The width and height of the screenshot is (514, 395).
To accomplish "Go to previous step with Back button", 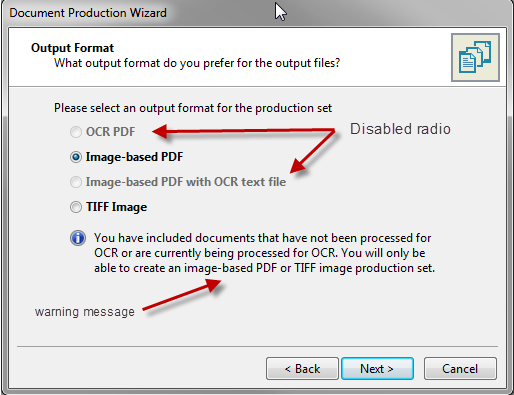I will pos(302,369).
